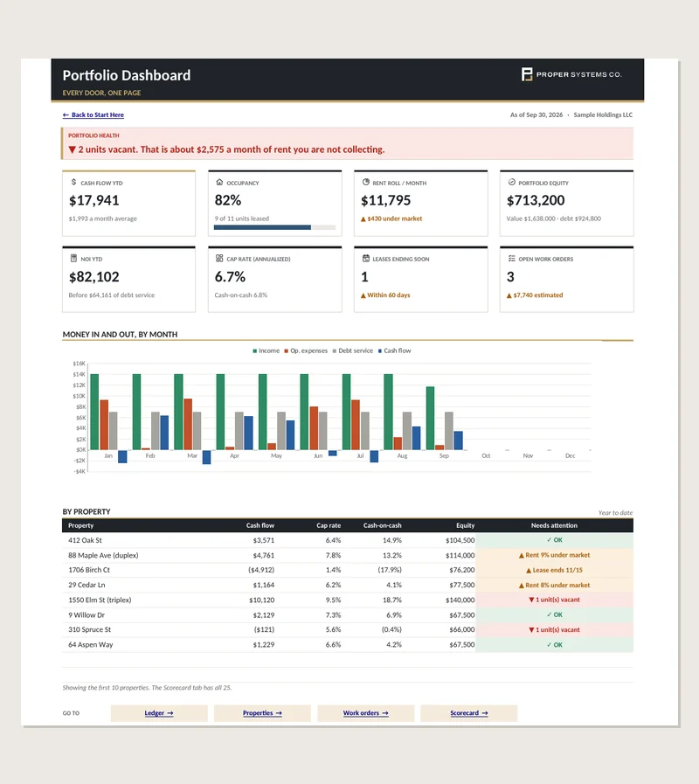The width and height of the screenshot is (699, 784).
Task: Click the warning triangle beside Lease ends 11/15
Action: click(x=529, y=571)
